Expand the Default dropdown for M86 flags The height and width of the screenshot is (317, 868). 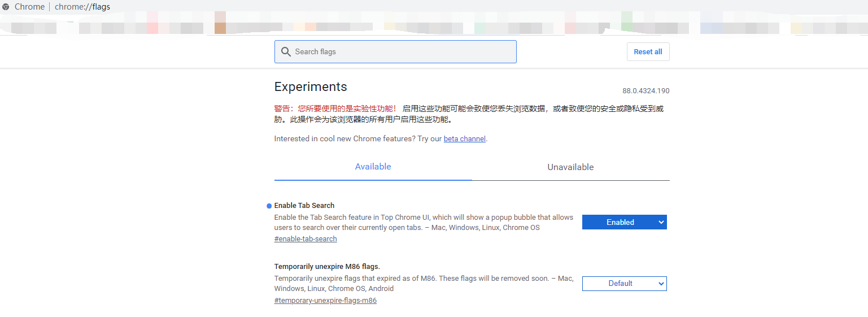tap(624, 284)
